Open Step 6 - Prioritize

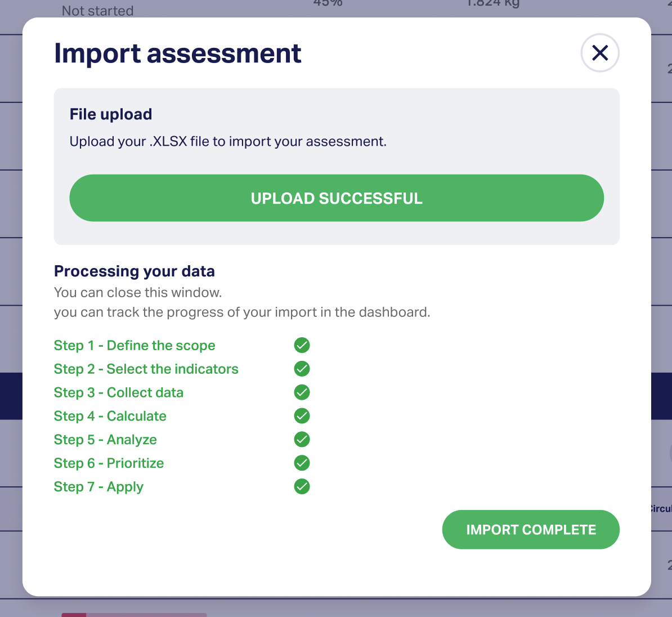pos(109,463)
